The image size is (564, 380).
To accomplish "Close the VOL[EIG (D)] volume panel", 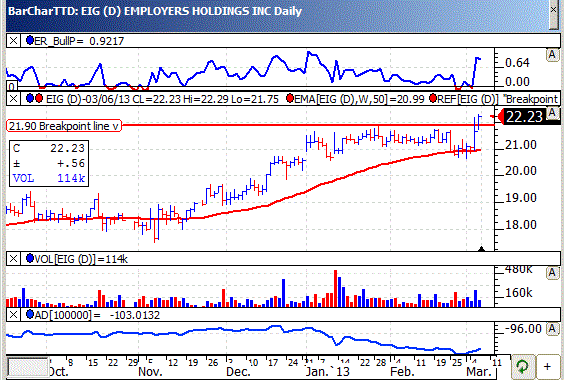I will [13, 259].
